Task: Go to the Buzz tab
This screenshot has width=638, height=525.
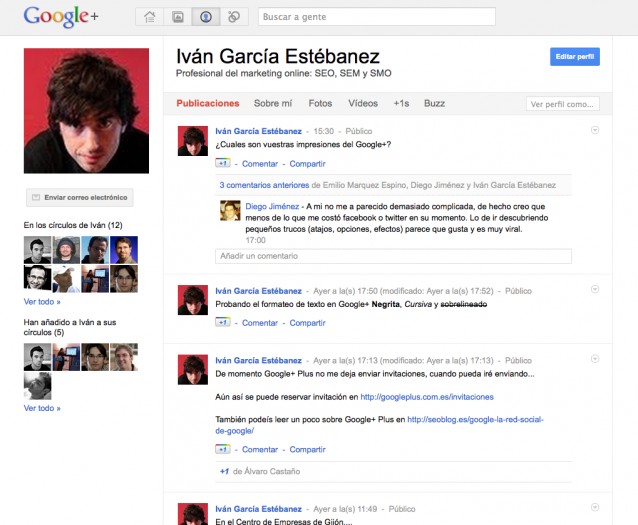Action: pyautogui.click(x=435, y=103)
